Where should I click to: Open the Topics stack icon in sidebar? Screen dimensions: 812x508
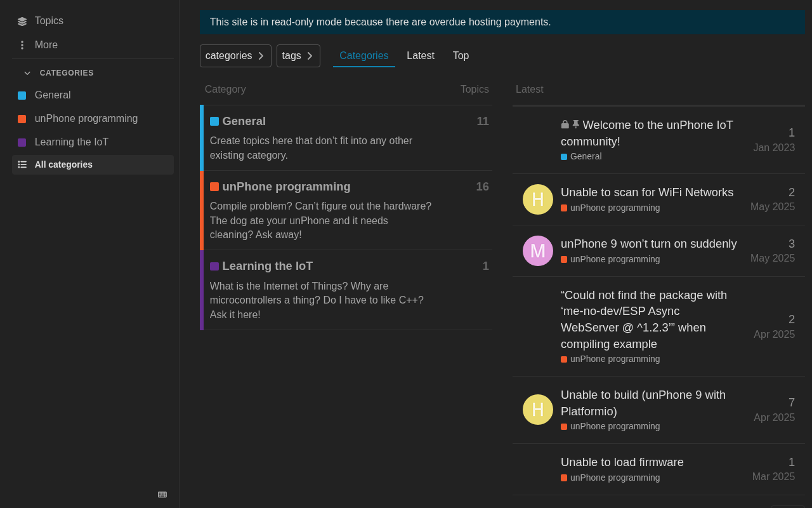pos(22,21)
